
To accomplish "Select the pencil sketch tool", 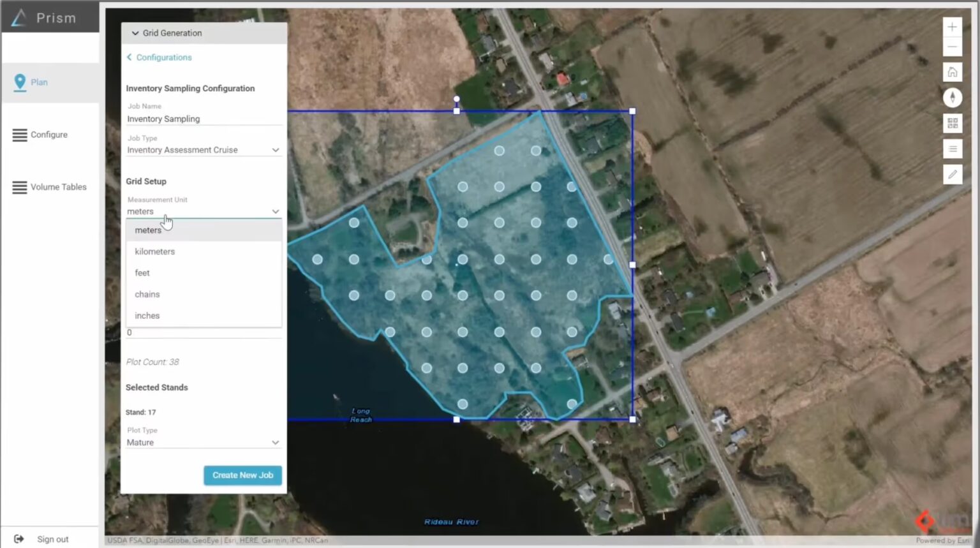I will pos(952,174).
